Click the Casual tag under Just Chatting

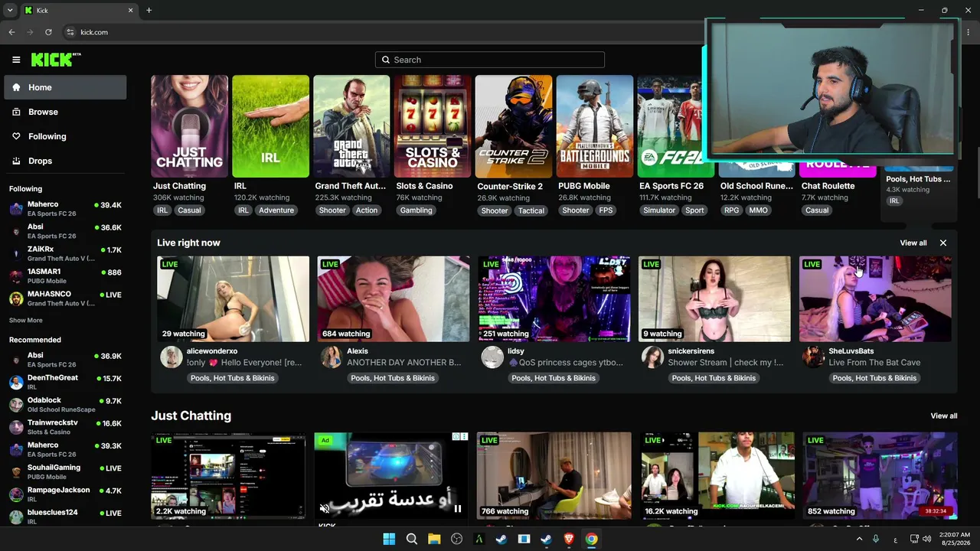(x=189, y=210)
